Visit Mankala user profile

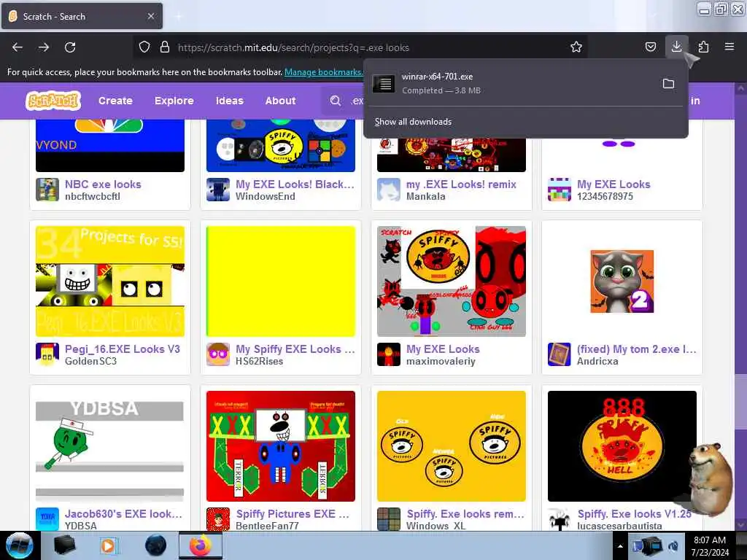[x=425, y=196]
